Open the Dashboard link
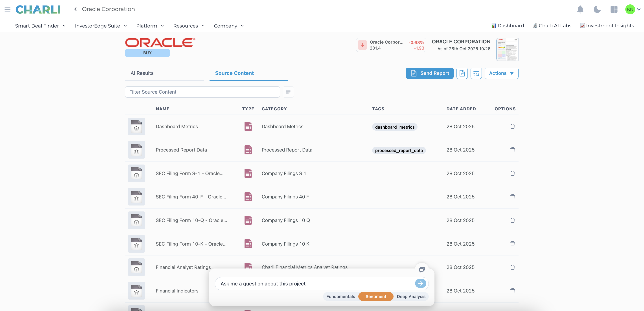The image size is (644, 311). 508,26
